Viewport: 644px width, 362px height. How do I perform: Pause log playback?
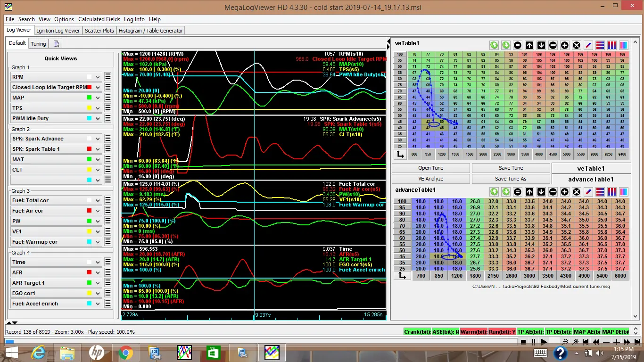(534, 342)
